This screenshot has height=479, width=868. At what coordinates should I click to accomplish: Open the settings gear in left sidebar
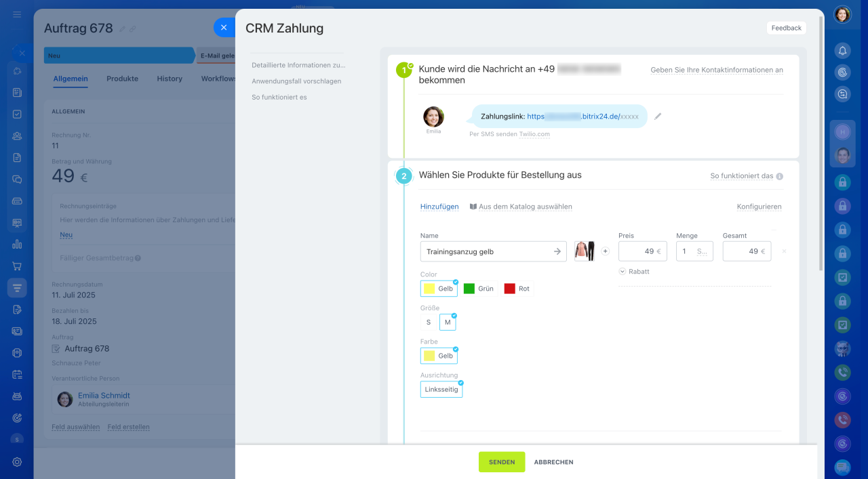(x=17, y=461)
